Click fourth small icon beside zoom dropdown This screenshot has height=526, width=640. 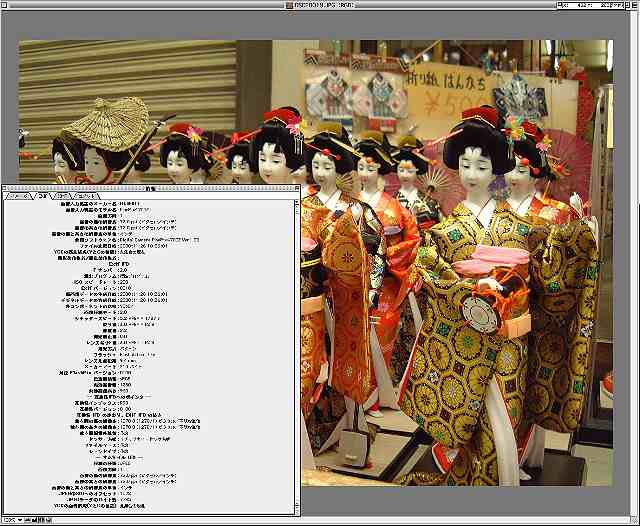48,520
